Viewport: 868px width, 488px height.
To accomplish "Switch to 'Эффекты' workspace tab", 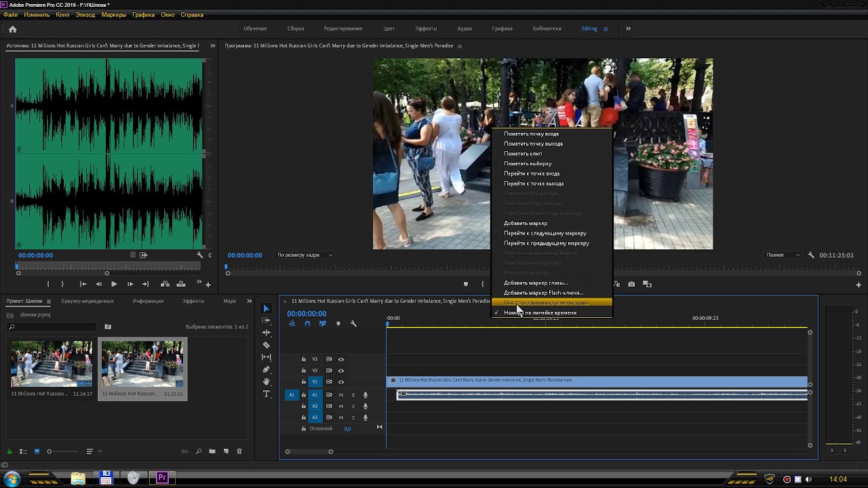I will [x=426, y=28].
